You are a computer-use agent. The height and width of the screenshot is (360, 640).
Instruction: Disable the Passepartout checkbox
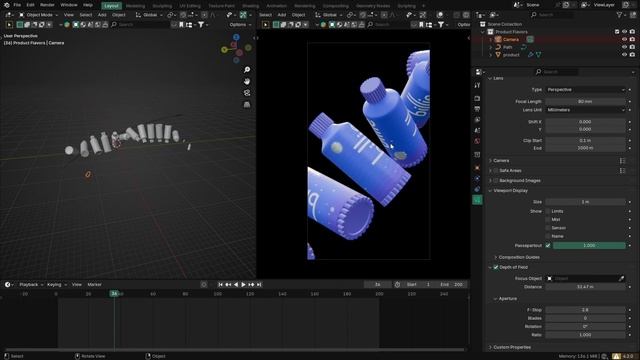548,246
